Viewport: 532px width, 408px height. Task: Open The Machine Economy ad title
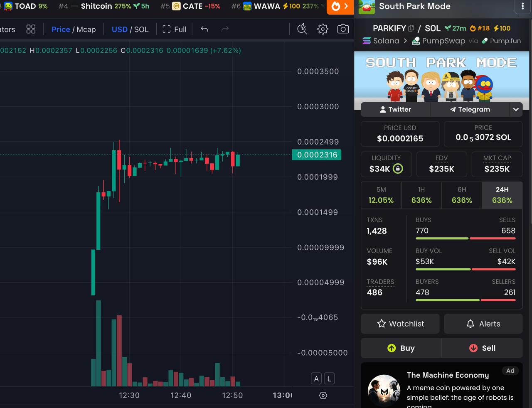coord(448,375)
